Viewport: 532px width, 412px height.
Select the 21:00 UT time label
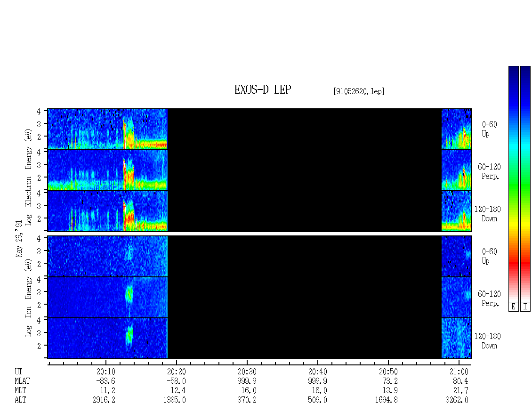(x=459, y=372)
